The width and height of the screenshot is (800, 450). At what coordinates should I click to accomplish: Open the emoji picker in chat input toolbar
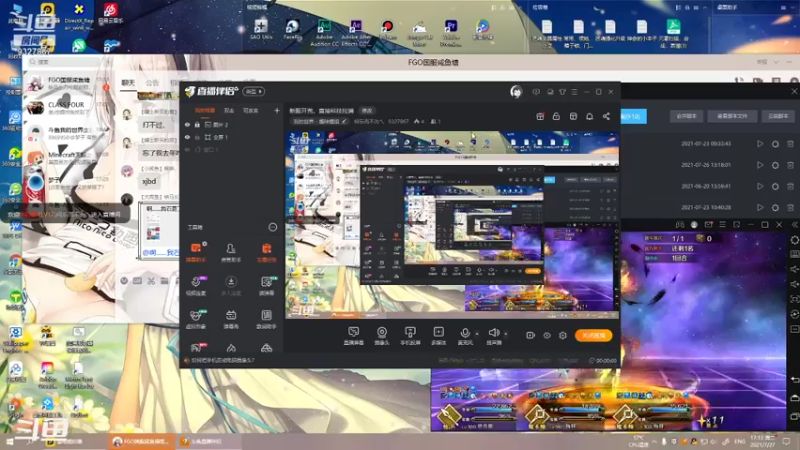click(124, 281)
